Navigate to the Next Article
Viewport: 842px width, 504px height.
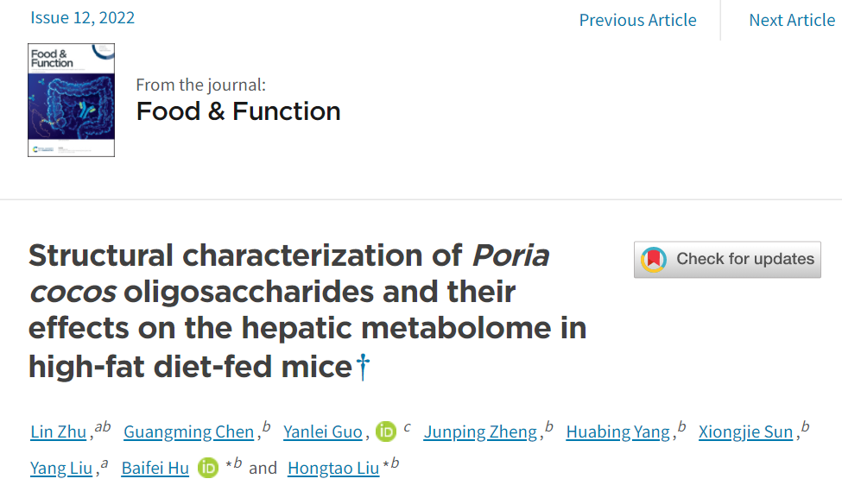tap(792, 20)
